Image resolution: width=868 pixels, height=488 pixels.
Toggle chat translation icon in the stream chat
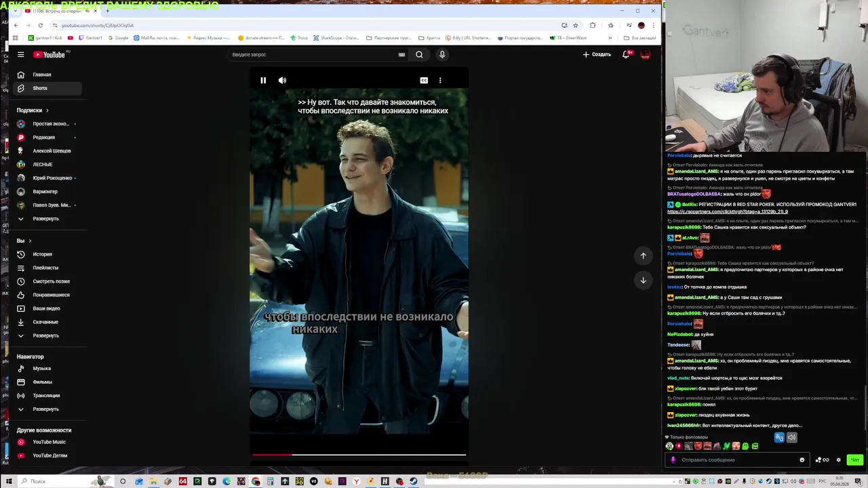(779, 438)
